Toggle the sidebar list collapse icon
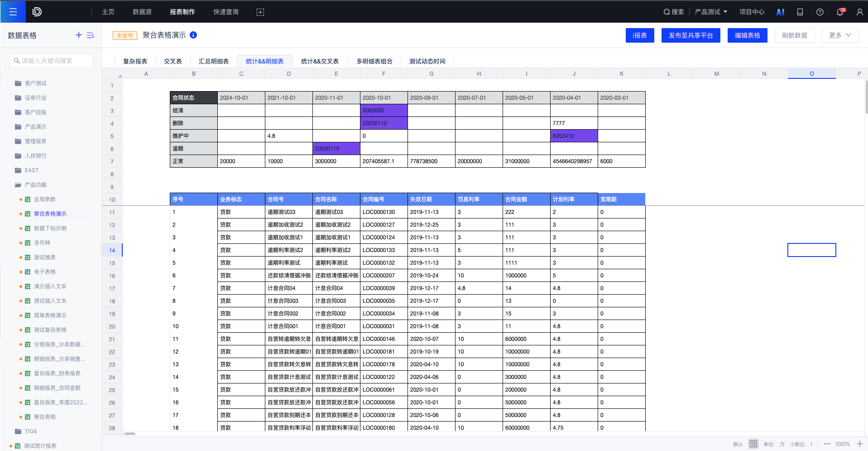Viewport: 868px width, 451px height. (x=91, y=35)
